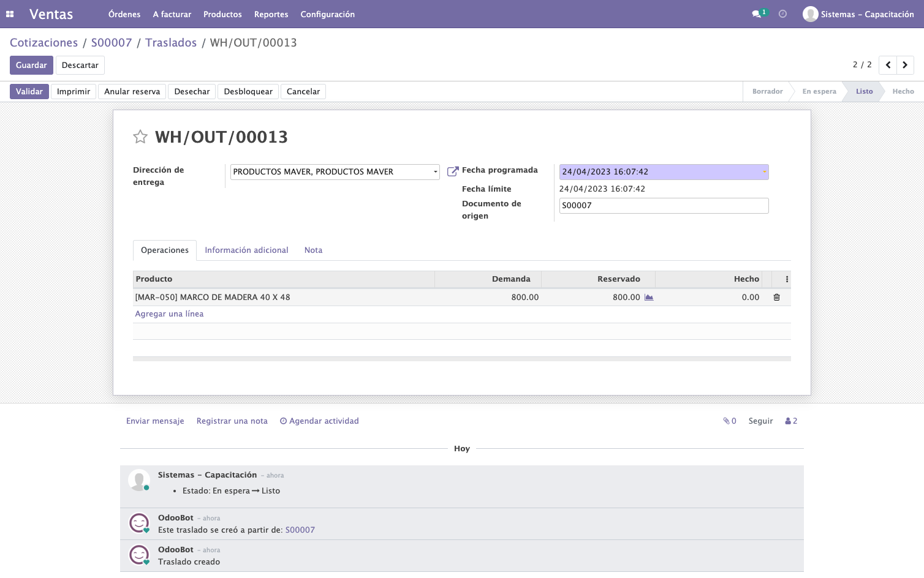Click Registrar una nota
The height and width of the screenshot is (578, 924).
pyautogui.click(x=232, y=421)
